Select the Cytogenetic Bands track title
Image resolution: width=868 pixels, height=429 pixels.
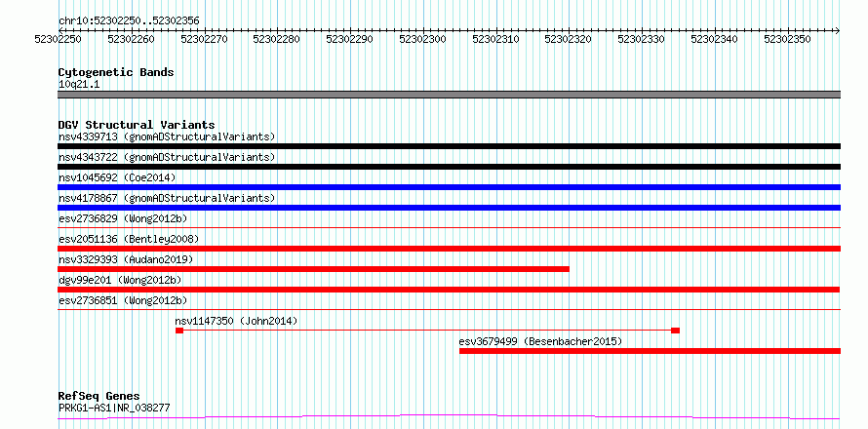click(116, 72)
